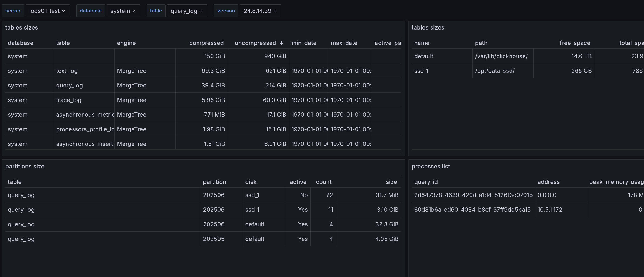Select the trace_log table cell

coord(69,100)
